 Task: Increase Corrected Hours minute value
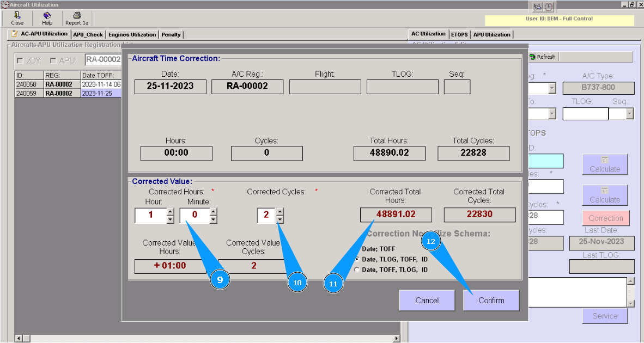pyautogui.click(x=213, y=212)
